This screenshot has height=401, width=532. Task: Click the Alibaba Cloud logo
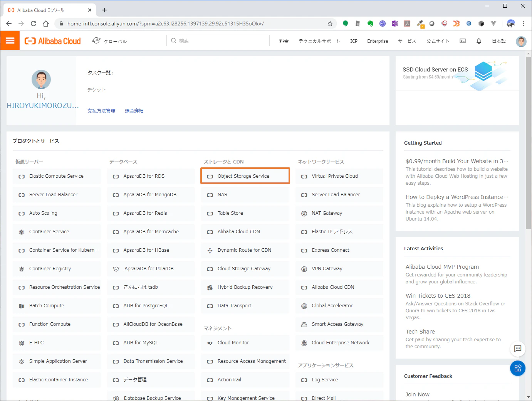[x=53, y=41]
